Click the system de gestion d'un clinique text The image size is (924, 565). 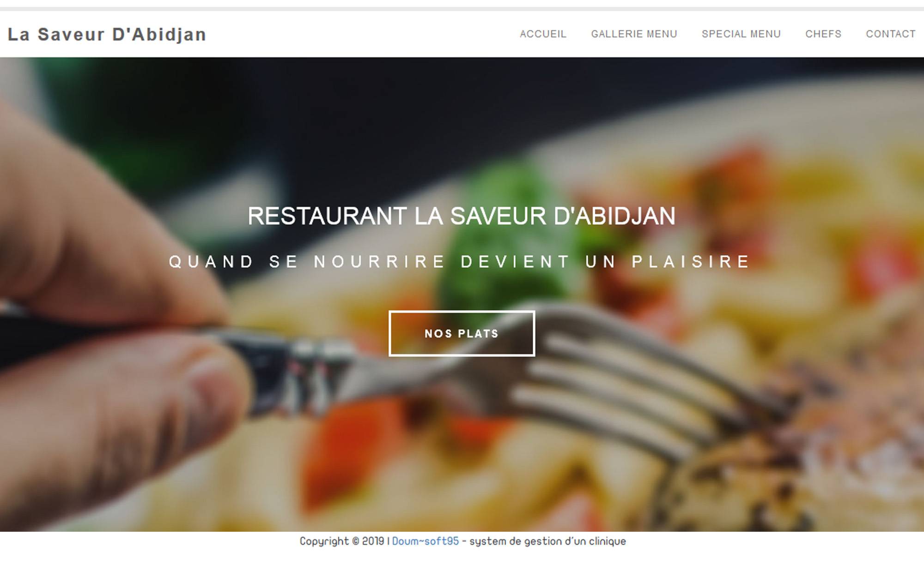coord(548,541)
